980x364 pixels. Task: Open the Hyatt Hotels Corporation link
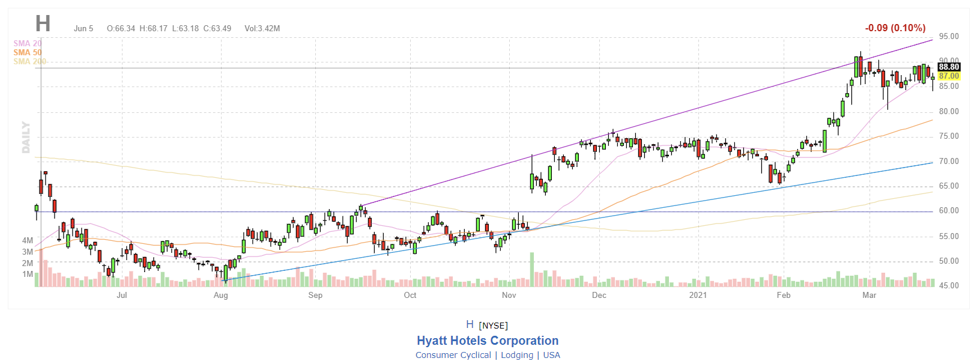(488, 341)
